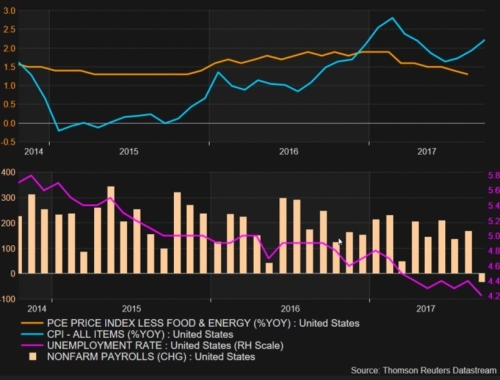The image size is (500, 380).
Task: Click the orange PCE Price Index legend line
Action: point(32,323)
